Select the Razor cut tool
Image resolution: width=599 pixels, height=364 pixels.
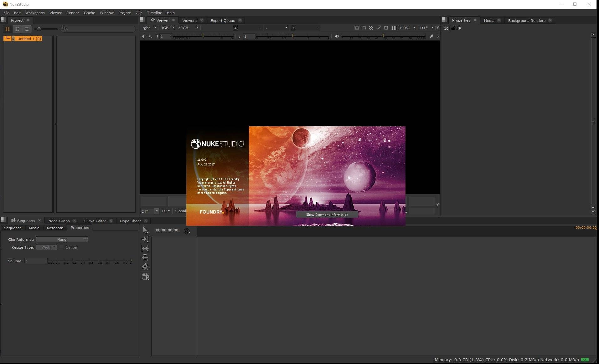coord(145,267)
